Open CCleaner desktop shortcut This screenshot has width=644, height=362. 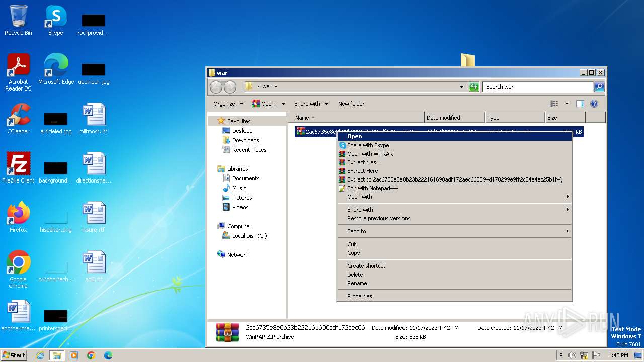coord(18,119)
